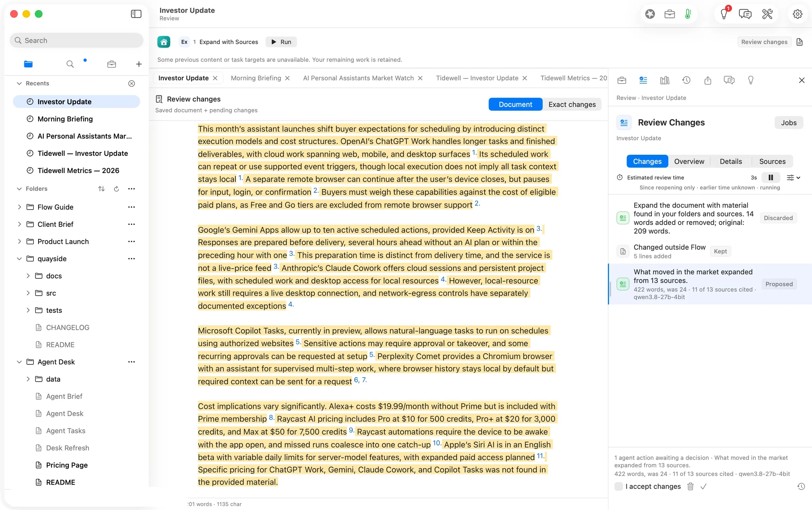The height and width of the screenshot is (510, 812).
Task: Open the review filter options dropdown
Action: [793, 177]
